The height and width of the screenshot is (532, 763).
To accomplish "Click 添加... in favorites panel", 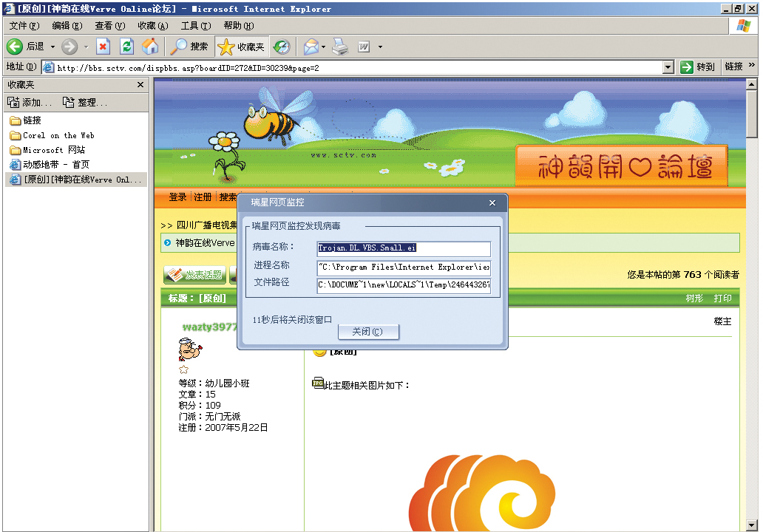I will pos(29,103).
